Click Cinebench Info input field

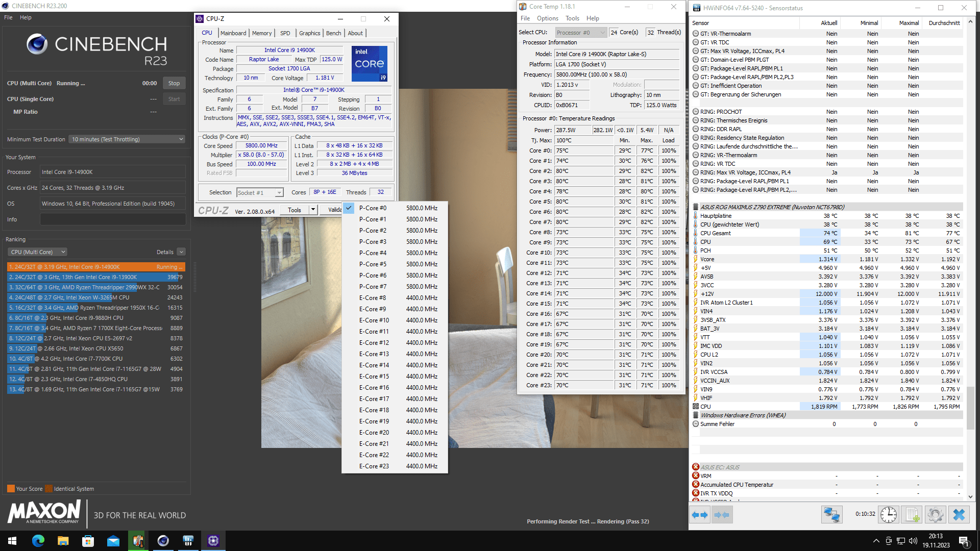pyautogui.click(x=113, y=219)
